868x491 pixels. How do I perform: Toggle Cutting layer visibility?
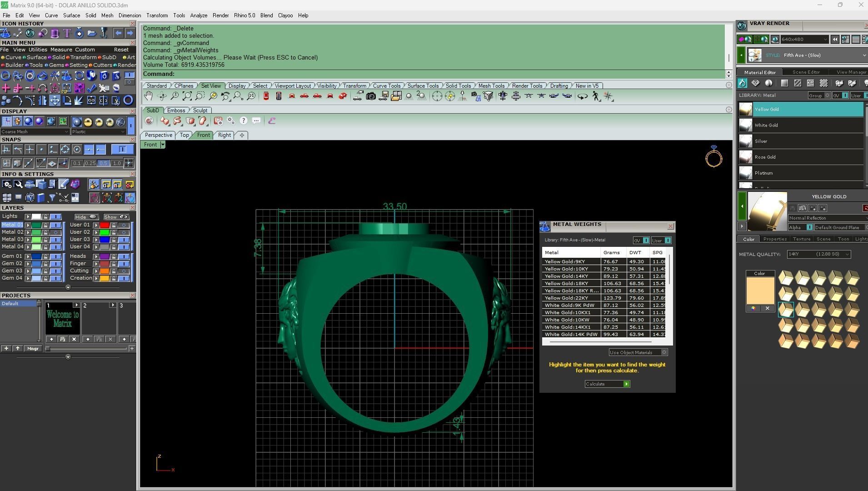[124, 271]
